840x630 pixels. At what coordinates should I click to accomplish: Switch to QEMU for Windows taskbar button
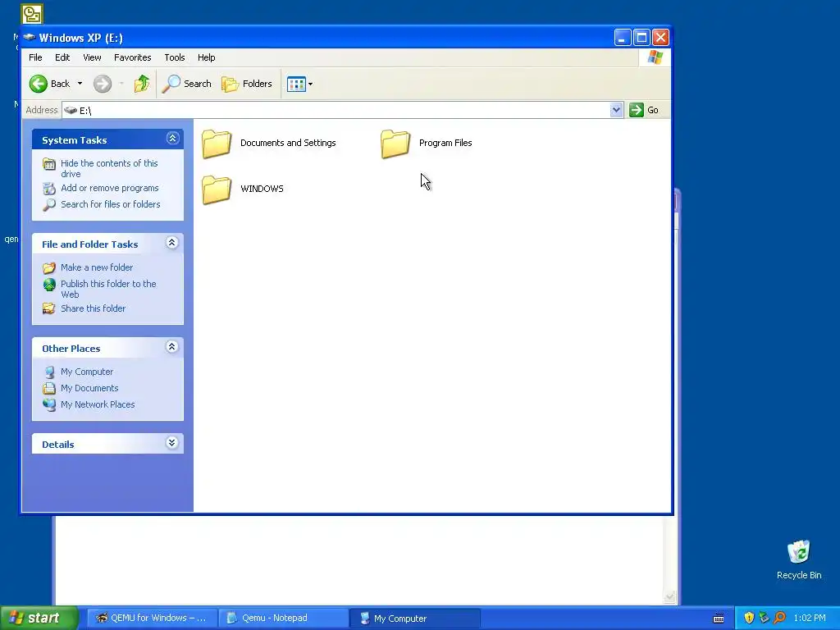(x=153, y=619)
